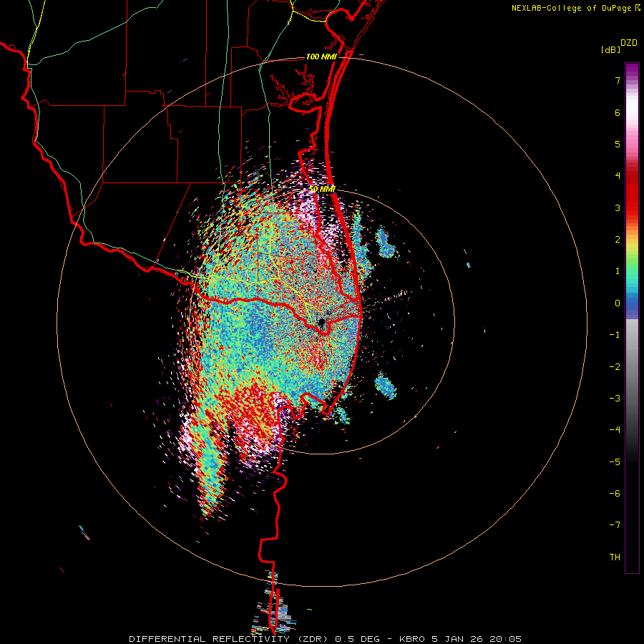Image resolution: width=644 pixels, height=644 pixels.
Task: Click the -4 value on the scale
Action: point(615,430)
